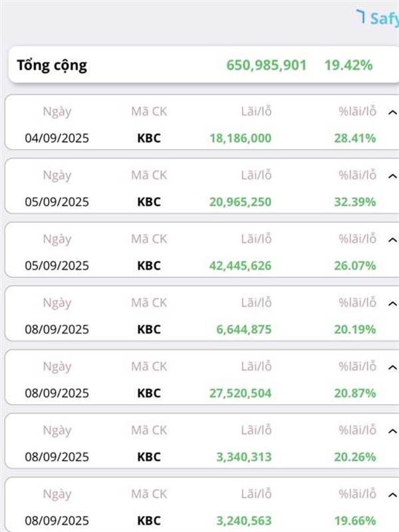Collapse the 04/09/2025 KBC row chevron
Screen dimensions: 399x532
coord(392,112)
